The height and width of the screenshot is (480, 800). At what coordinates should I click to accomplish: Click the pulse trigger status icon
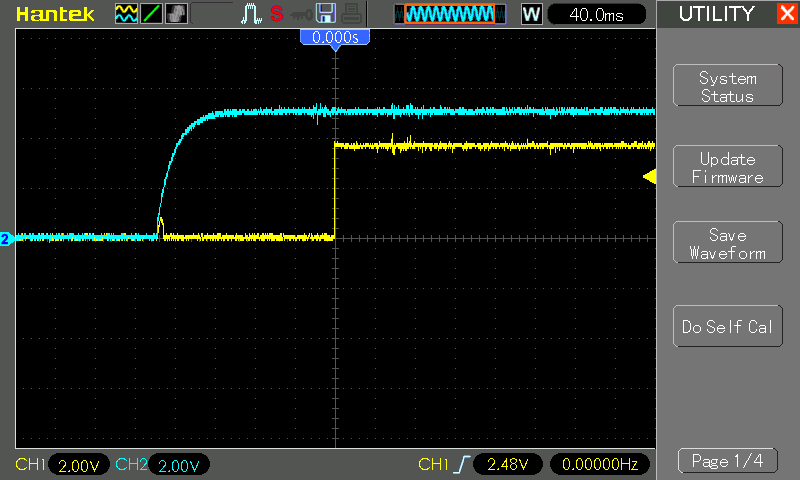(251, 14)
